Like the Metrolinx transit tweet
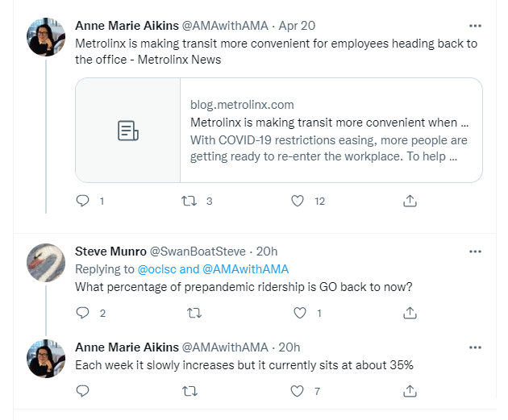The width and height of the screenshot is (508, 420). 298,201
